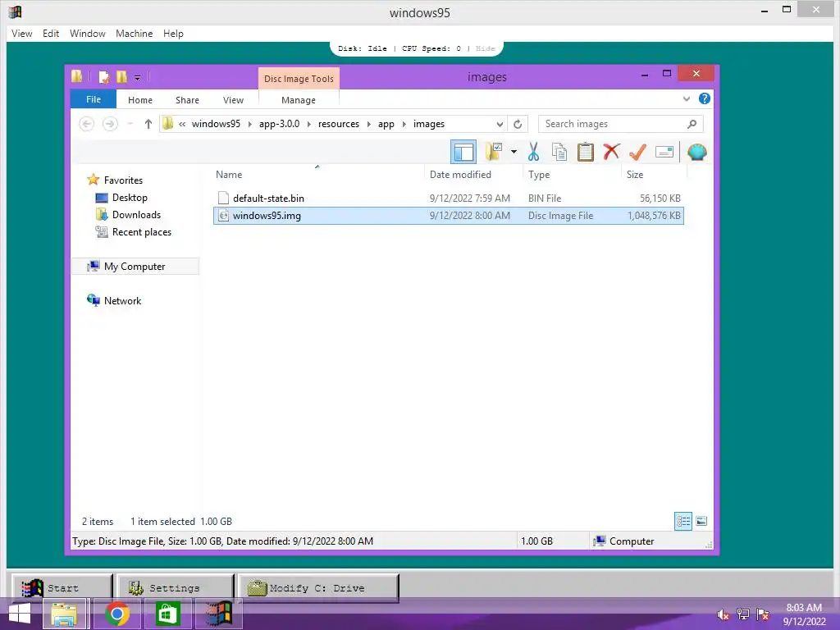Click the Cut scissors icon
Screen dimensions: 840x630
pos(533,152)
